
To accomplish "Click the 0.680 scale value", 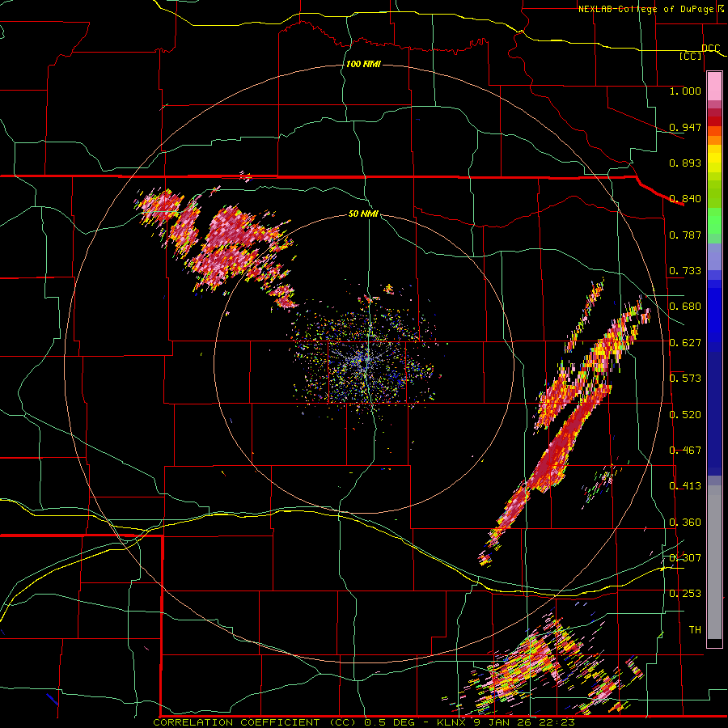I will [685, 307].
